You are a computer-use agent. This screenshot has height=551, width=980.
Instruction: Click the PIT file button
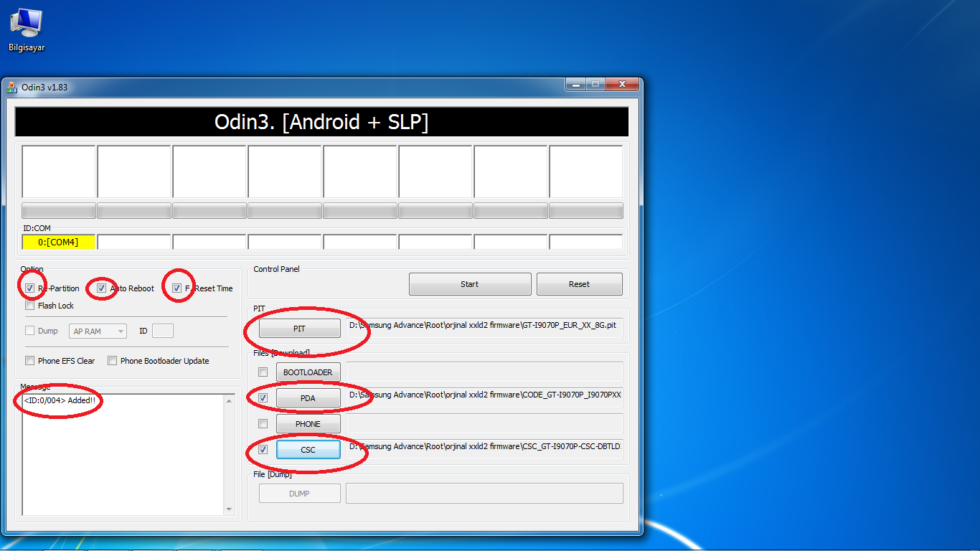299,329
